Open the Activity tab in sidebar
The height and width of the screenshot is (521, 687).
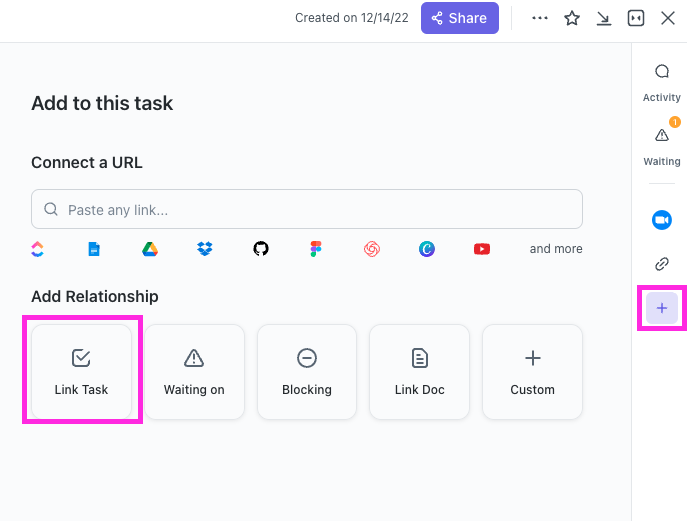tap(661, 82)
